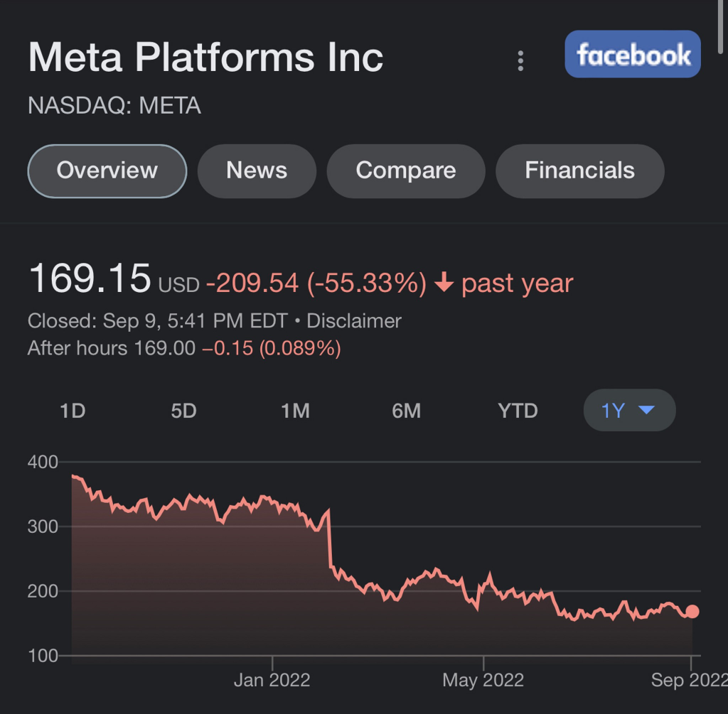Click the scrollbar at the right edge
The width and height of the screenshot is (728, 714).
point(724,28)
